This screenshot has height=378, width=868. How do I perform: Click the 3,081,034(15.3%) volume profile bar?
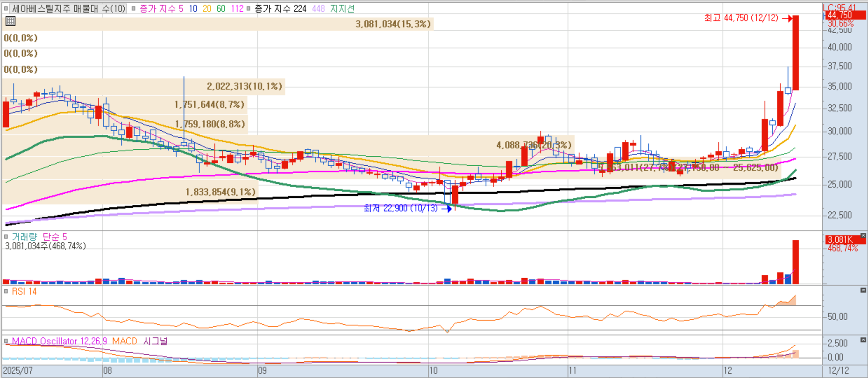tap(218, 24)
